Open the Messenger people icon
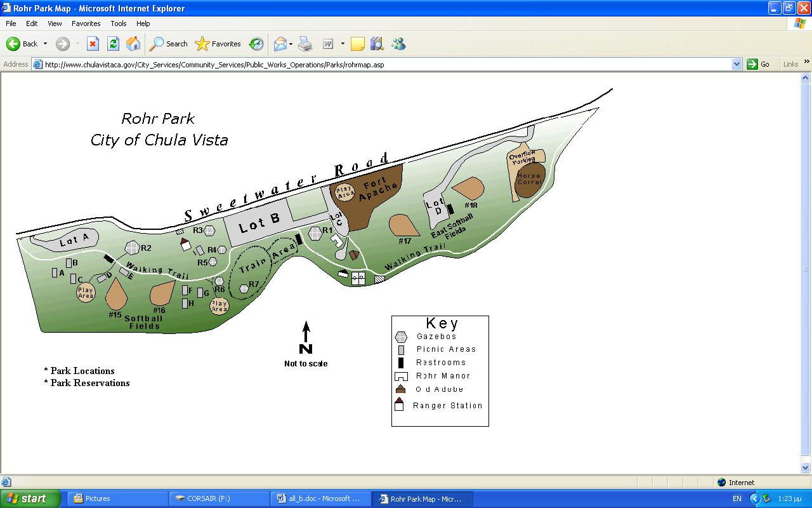 click(398, 44)
